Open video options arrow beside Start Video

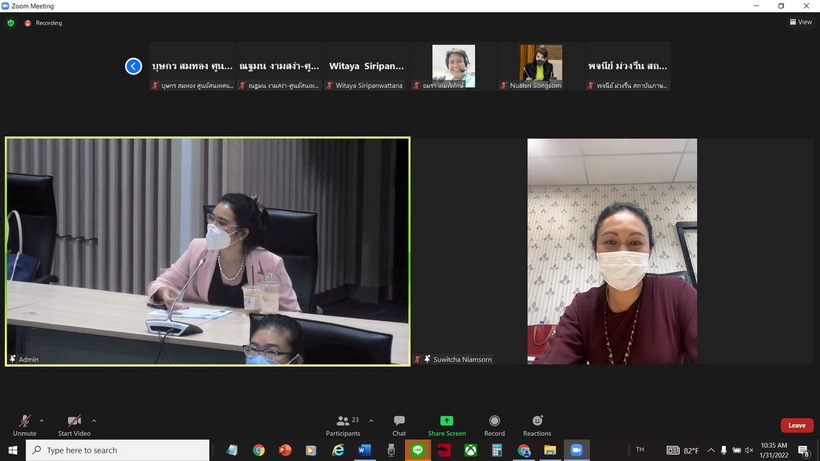coord(94,420)
